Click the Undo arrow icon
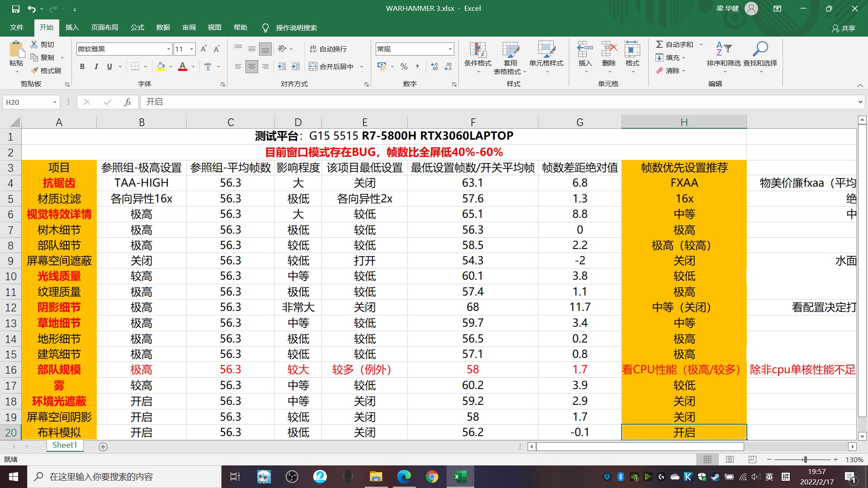This screenshot has height=488, width=868. (x=31, y=9)
